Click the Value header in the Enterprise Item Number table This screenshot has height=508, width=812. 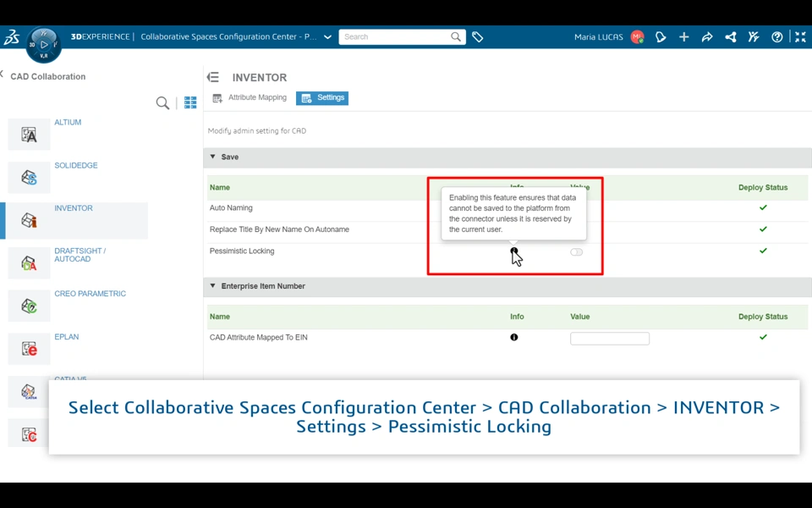click(580, 317)
